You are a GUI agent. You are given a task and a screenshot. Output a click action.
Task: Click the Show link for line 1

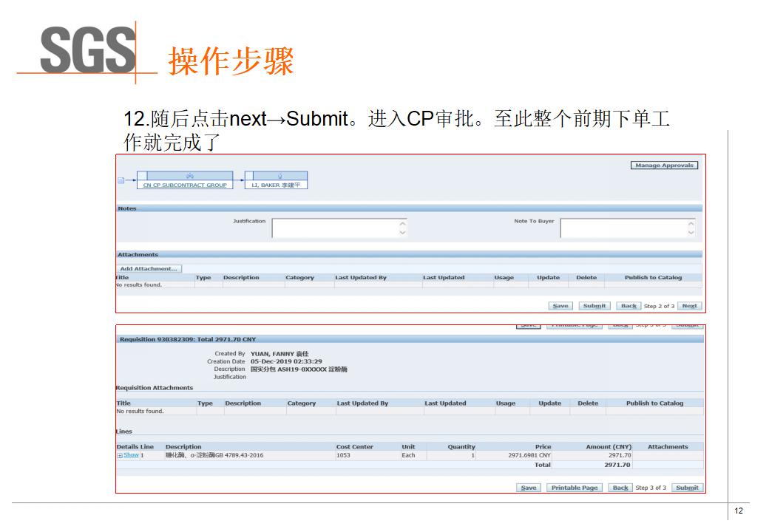point(131,455)
